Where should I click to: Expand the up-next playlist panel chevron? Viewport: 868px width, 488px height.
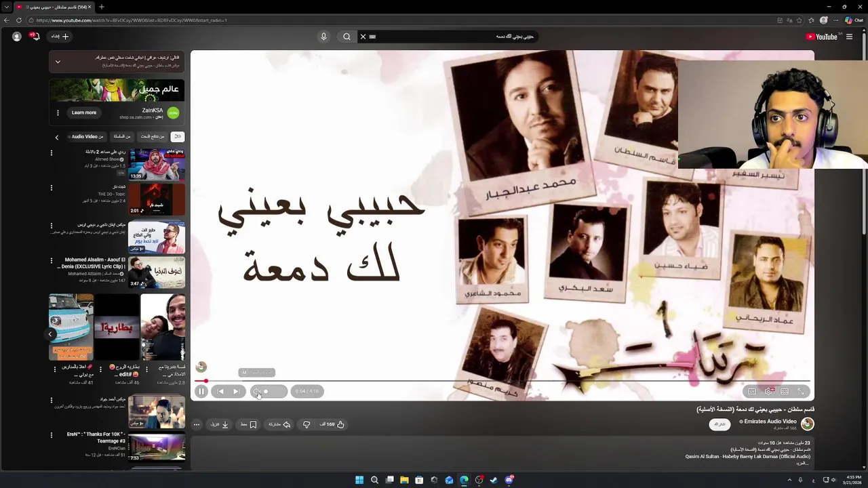pyautogui.click(x=58, y=62)
